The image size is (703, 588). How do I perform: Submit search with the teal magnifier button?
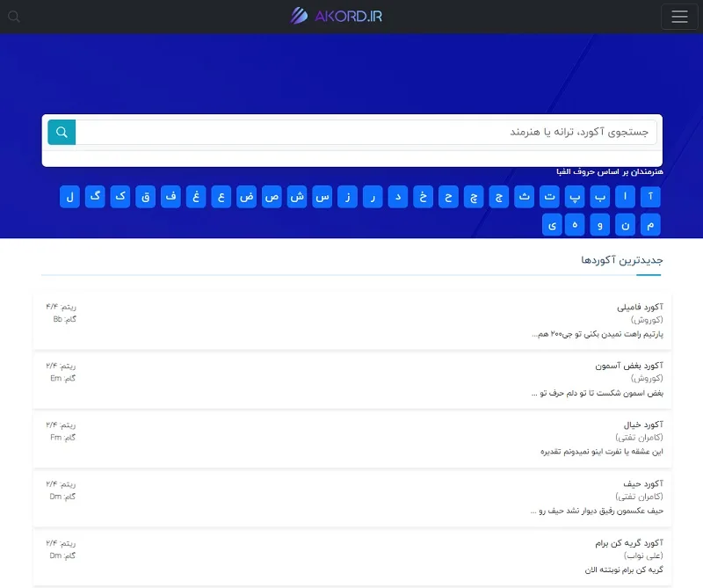point(62,132)
